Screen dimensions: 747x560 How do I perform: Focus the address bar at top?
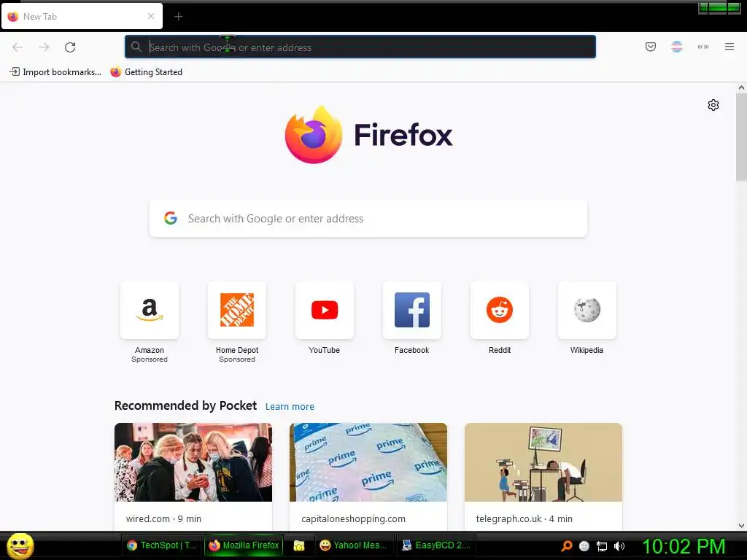coord(360,47)
